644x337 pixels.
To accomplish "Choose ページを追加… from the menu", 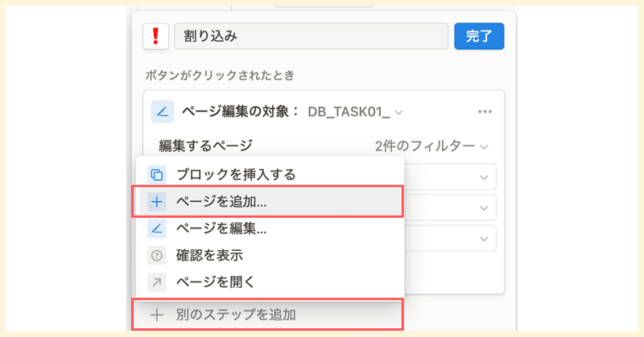I will tap(270, 202).
